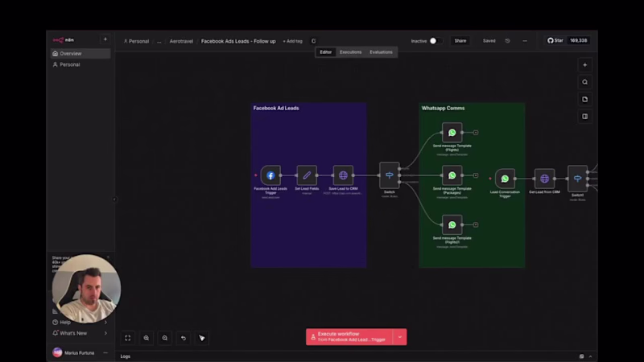The height and width of the screenshot is (362, 644).
Task: Select bottom WhatsApp Send message Template (Flights)1 node
Action: [x=452, y=225]
